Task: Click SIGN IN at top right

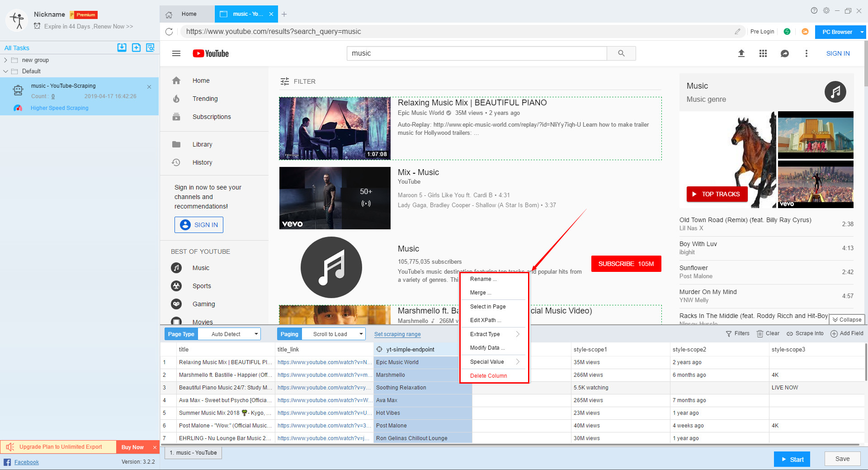Action: (838, 53)
